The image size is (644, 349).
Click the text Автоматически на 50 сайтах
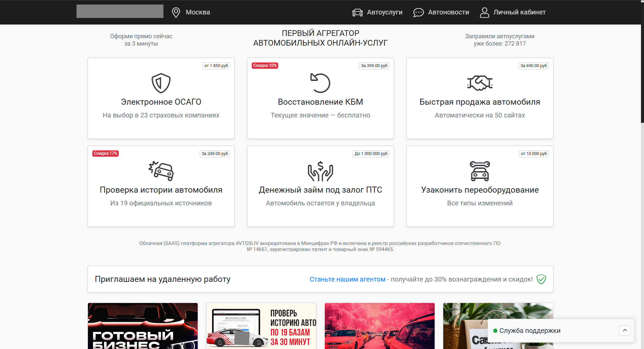[480, 115]
